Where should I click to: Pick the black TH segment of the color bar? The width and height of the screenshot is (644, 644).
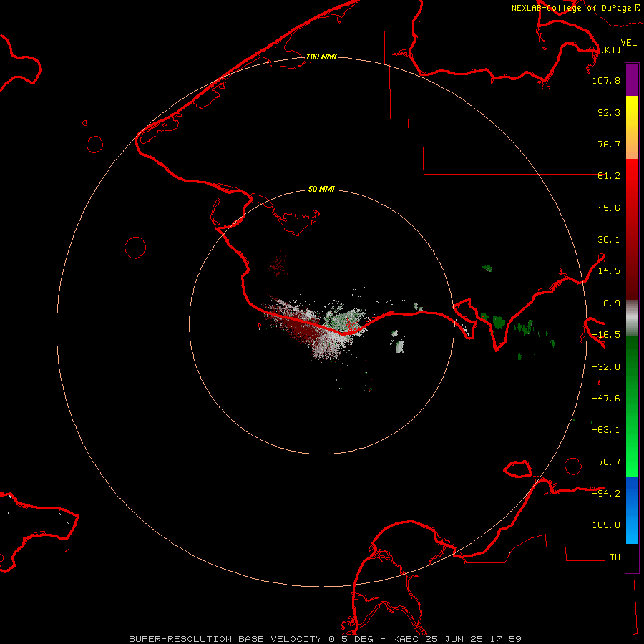[632, 557]
